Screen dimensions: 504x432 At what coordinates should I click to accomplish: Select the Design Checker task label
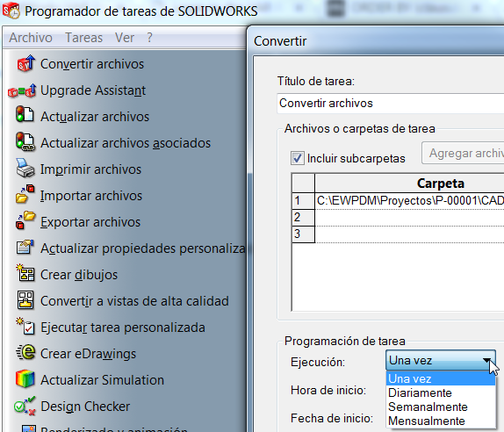[x=85, y=407]
